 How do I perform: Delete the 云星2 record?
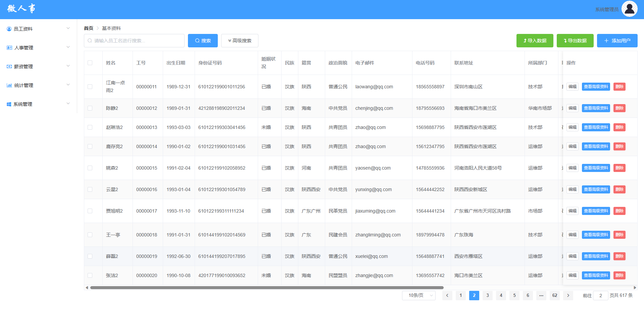tap(620, 189)
